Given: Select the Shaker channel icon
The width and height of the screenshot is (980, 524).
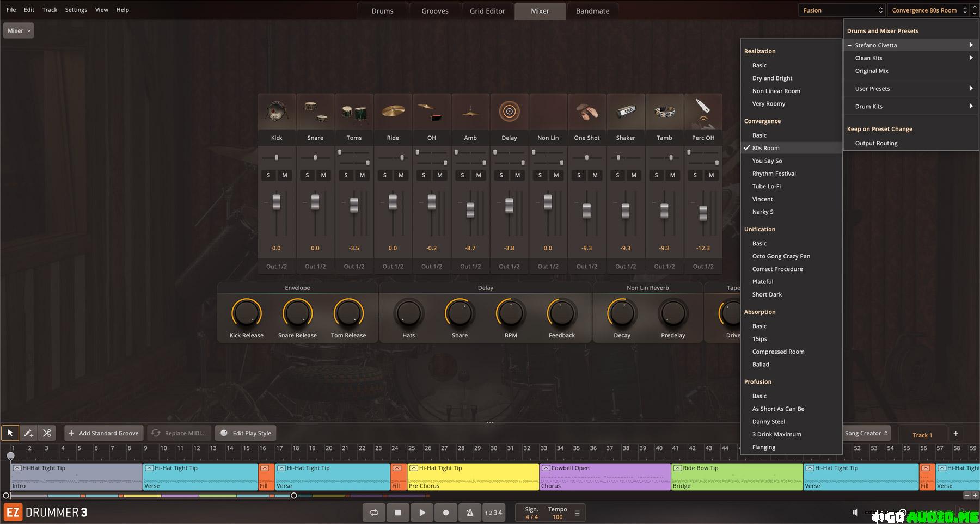Looking at the screenshot, I should tap(626, 112).
